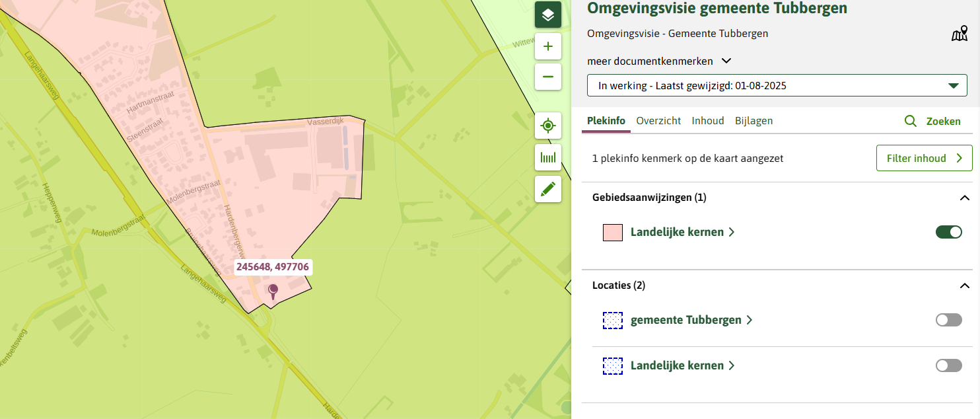The height and width of the screenshot is (419, 980).
Task: Collapse the Gebiedsaanwijzingen section
Action: (x=965, y=198)
